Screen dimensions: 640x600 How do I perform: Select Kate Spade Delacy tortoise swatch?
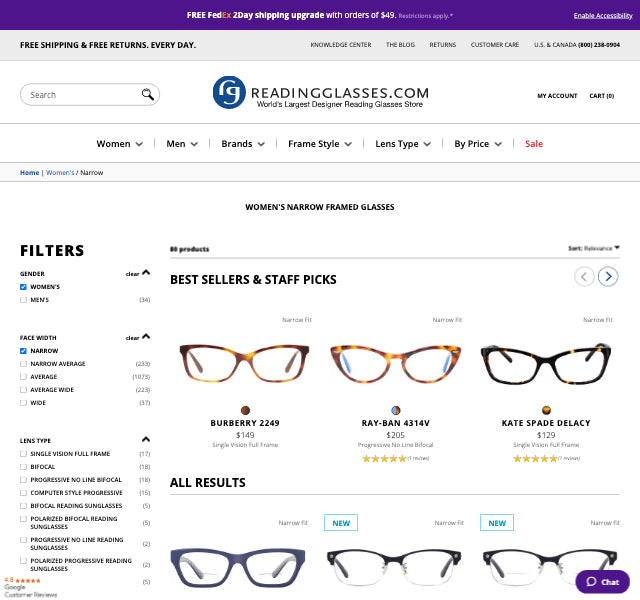pyautogui.click(x=546, y=410)
